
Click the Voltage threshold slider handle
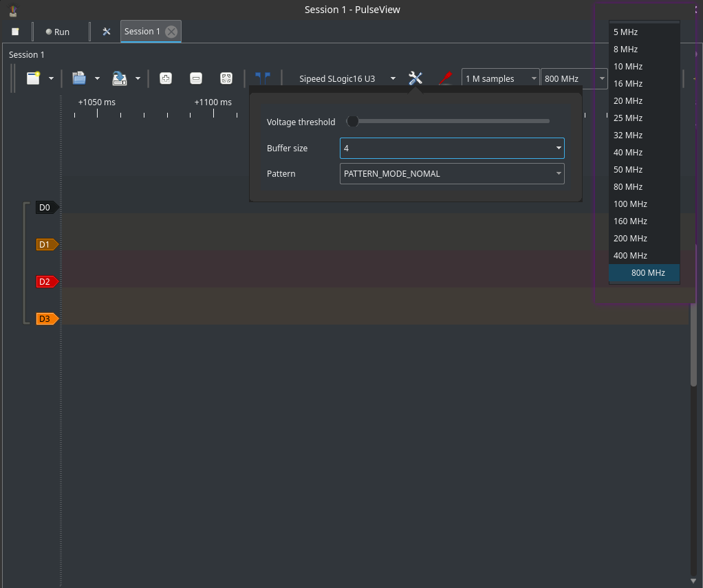pyautogui.click(x=353, y=122)
